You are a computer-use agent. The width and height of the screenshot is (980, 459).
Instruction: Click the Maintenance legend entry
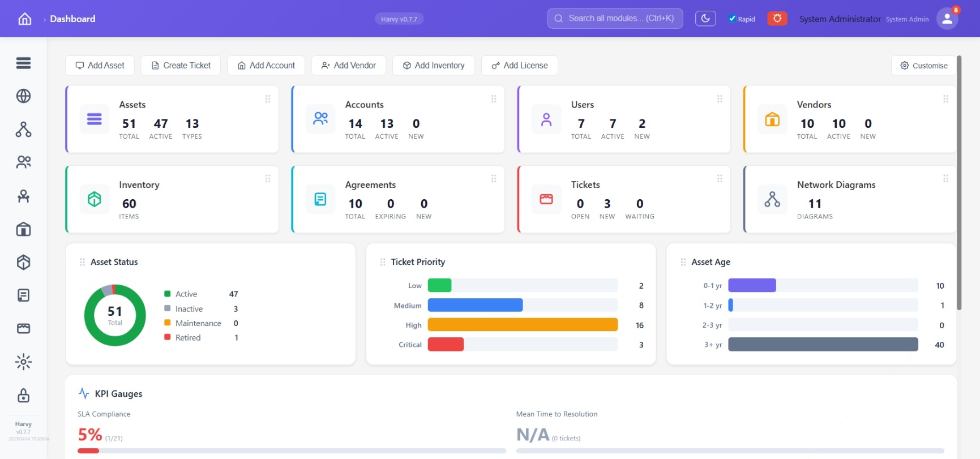[201, 323]
